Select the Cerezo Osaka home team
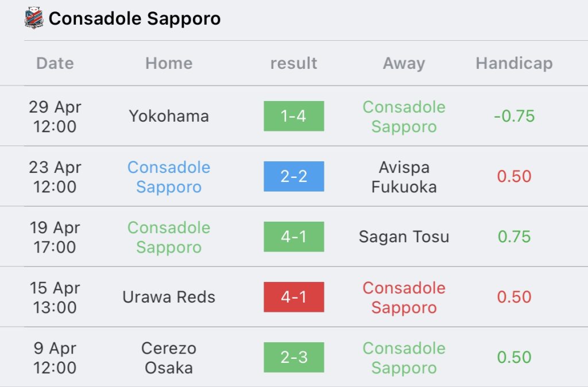 click(169, 358)
